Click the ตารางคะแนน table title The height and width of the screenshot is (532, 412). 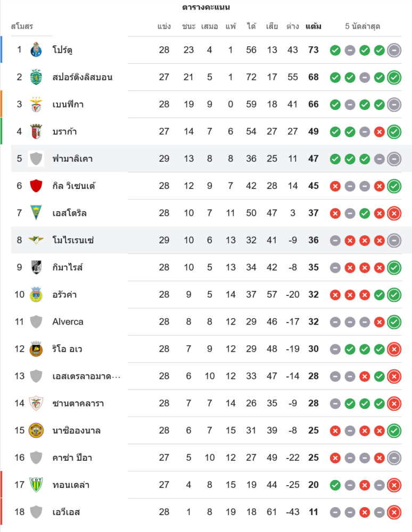click(x=206, y=7)
